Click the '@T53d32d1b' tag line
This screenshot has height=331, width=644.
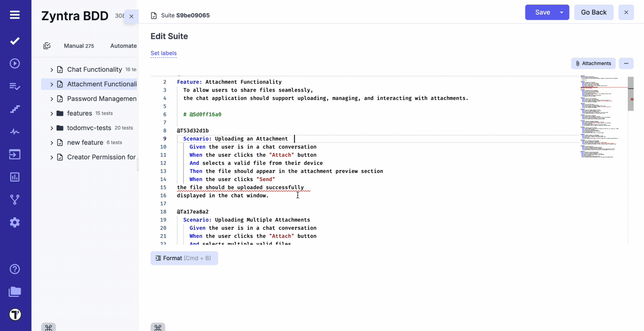coord(193,131)
